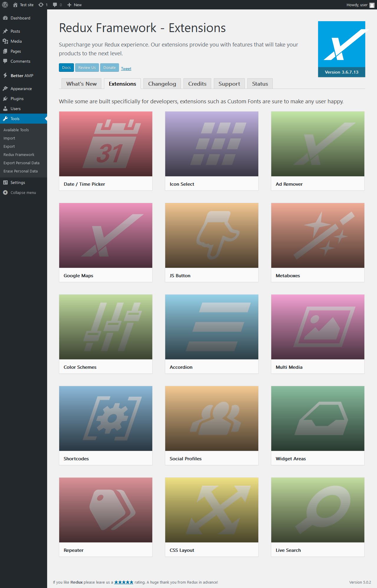Screen dimensions: 377x588
Task: Open the CSS Layout arrows thumbnail
Action: point(212,510)
